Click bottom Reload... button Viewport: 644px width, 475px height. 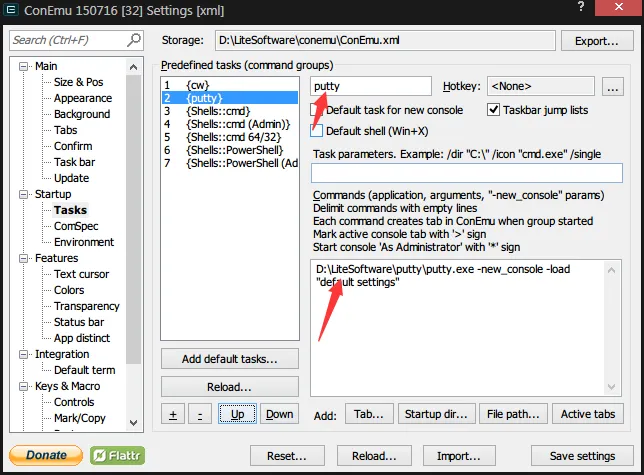click(374, 456)
